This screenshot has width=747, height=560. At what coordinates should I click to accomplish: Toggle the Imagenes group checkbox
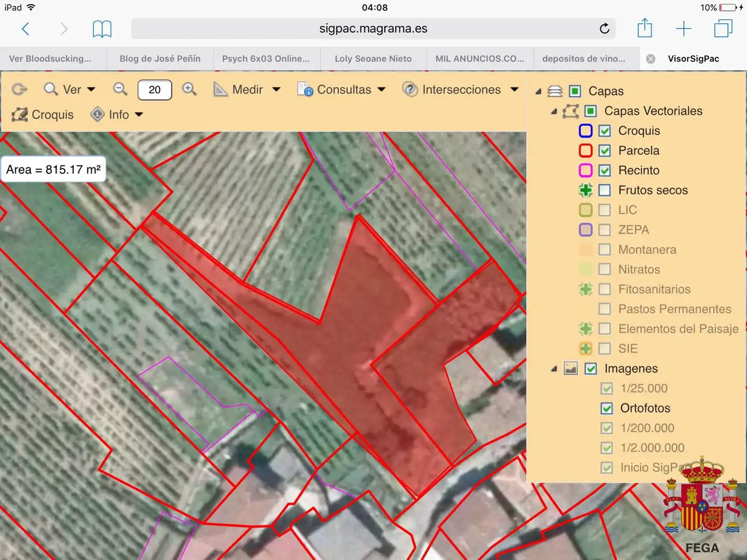coord(591,369)
